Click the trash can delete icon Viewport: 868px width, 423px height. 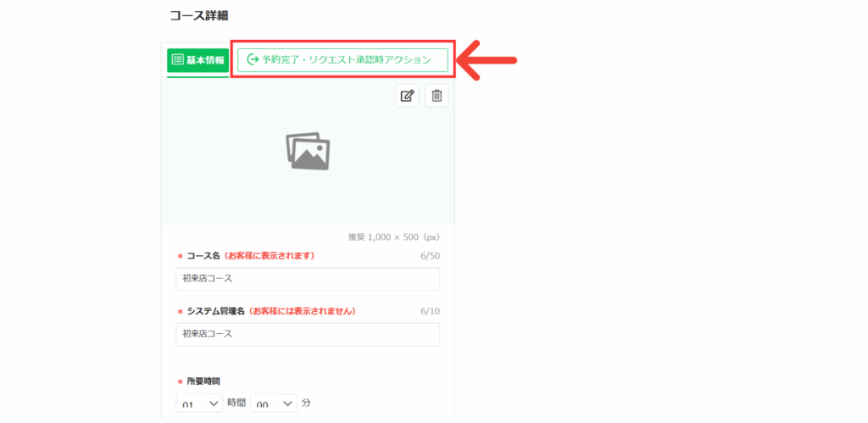coord(437,96)
